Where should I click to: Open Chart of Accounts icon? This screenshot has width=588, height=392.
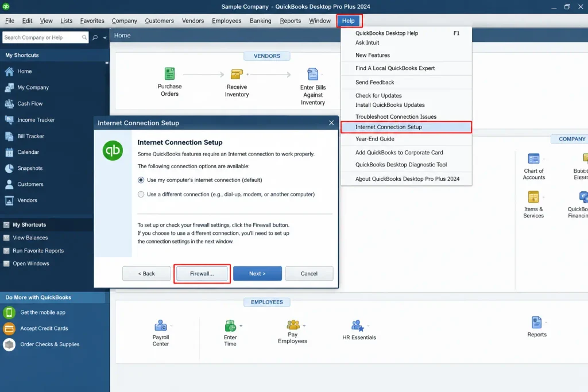[x=533, y=159]
